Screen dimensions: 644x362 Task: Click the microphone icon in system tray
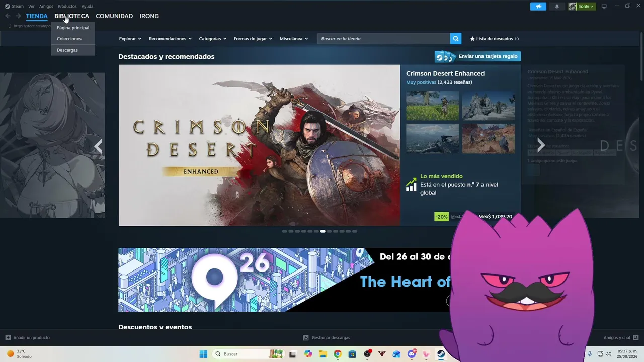590,354
